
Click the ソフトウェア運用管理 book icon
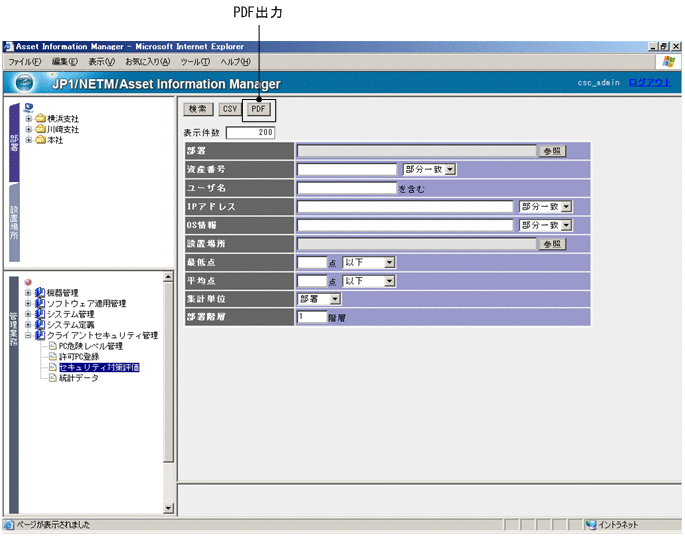tap(40, 303)
